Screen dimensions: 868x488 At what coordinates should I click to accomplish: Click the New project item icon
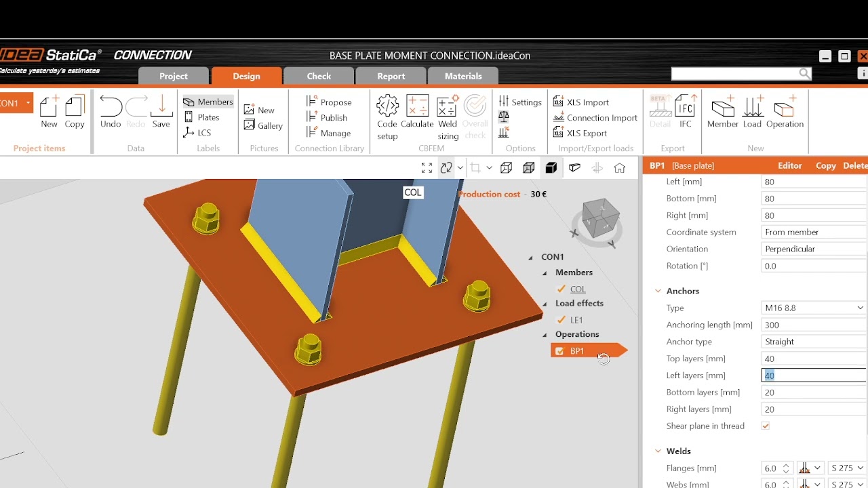point(49,112)
